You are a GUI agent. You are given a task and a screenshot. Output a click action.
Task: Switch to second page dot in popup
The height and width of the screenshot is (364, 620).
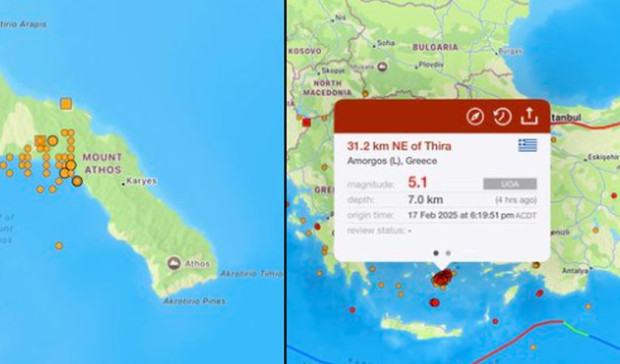tap(448, 253)
